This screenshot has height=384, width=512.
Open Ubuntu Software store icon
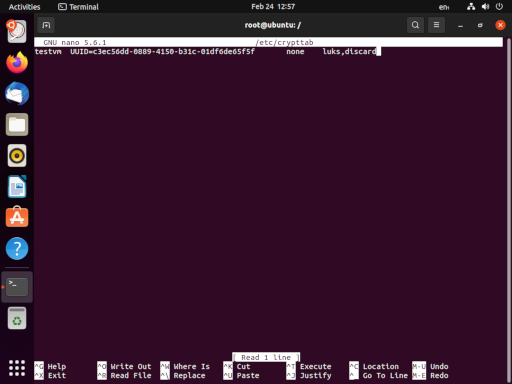(17, 217)
